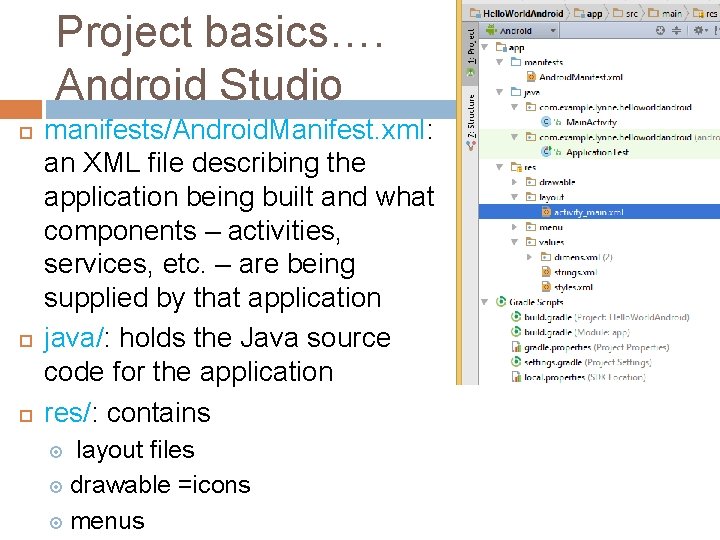
Task: Collapse the first com.example package
Action: pyautogui.click(x=515, y=107)
